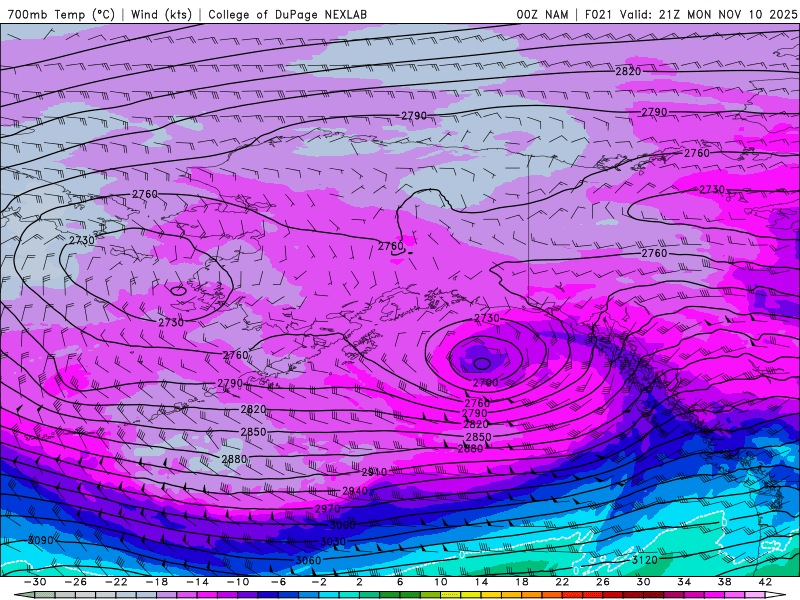This screenshot has width=800, height=600.
Task: Click the "00Z NAM" model run label
Action: click(542, 14)
